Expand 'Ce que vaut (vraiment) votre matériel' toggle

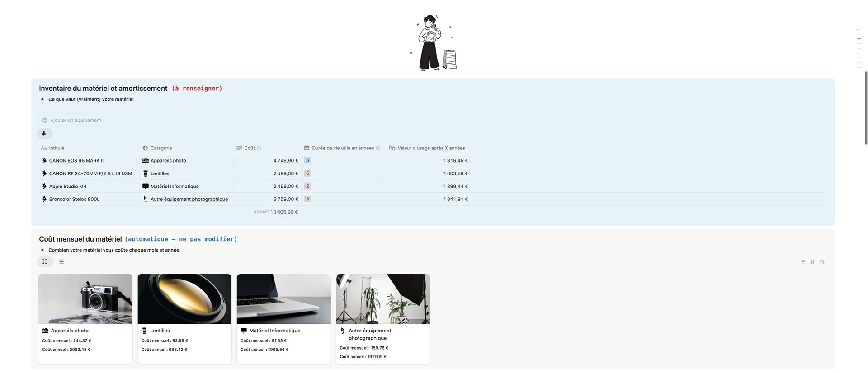coord(42,99)
